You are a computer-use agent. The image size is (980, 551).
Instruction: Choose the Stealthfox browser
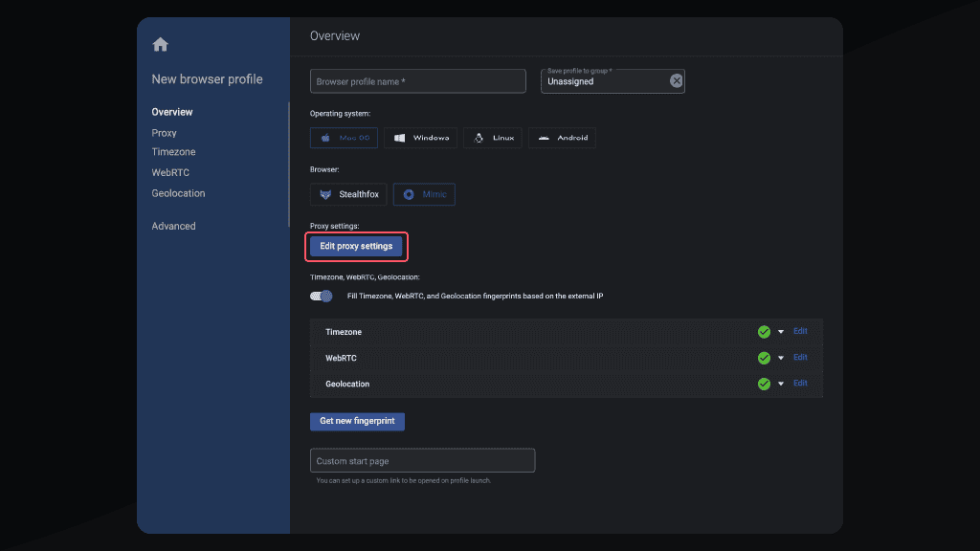(x=349, y=194)
